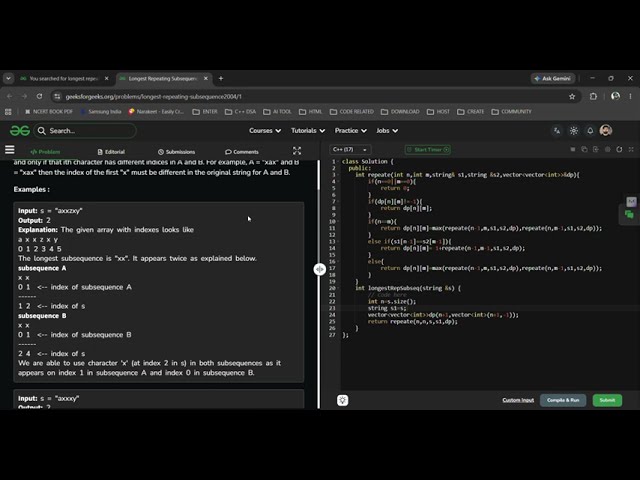Switch to the Submissions tab
The height and width of the screenshot is (480, 640).
point(176,152)
